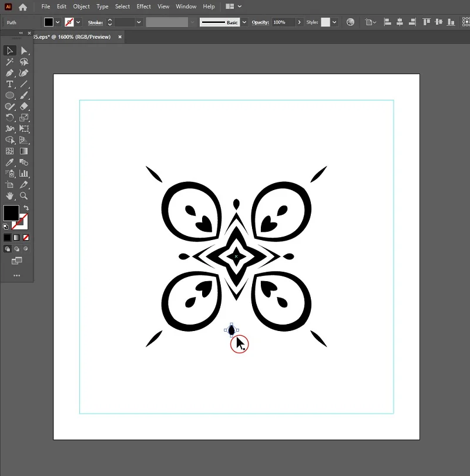
Task: Apply Gradient mode below swatches
Action: (16, 237)
